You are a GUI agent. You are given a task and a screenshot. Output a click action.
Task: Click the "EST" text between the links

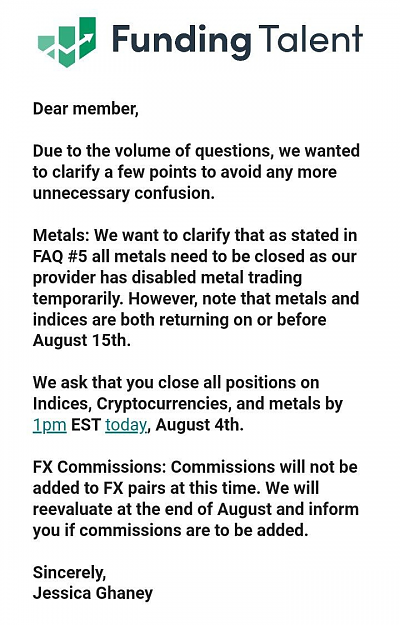click(86, 425)
